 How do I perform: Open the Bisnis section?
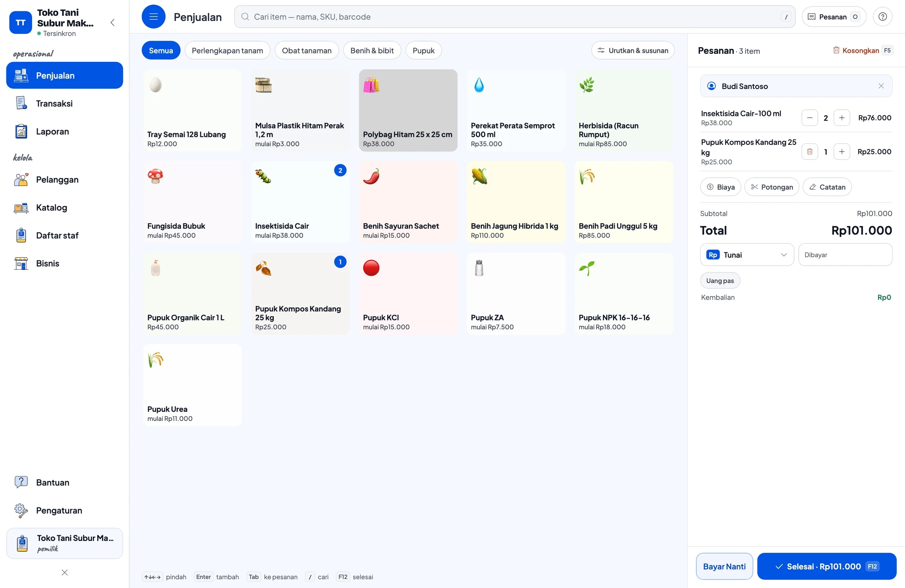(64, 263)
